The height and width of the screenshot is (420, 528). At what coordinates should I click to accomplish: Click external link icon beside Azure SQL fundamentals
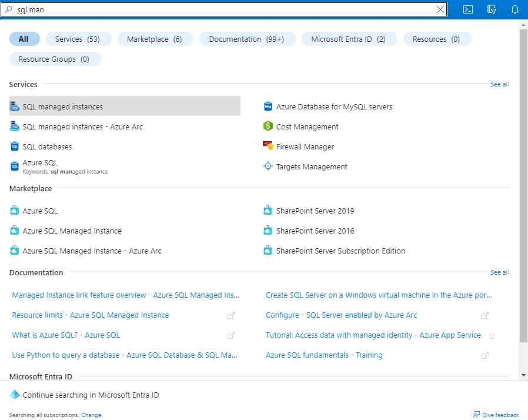485,355
